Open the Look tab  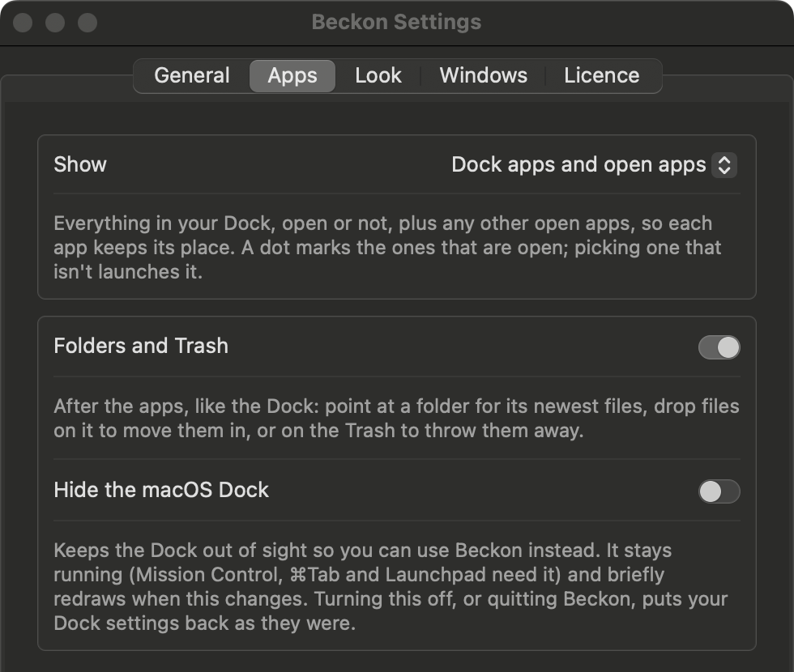point(378,76)
